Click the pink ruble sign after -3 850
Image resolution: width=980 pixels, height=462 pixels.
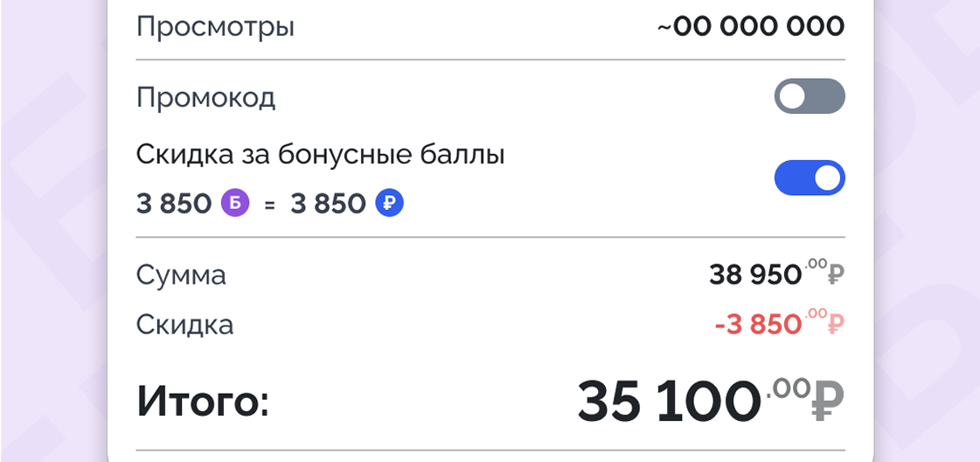(836, 325)
